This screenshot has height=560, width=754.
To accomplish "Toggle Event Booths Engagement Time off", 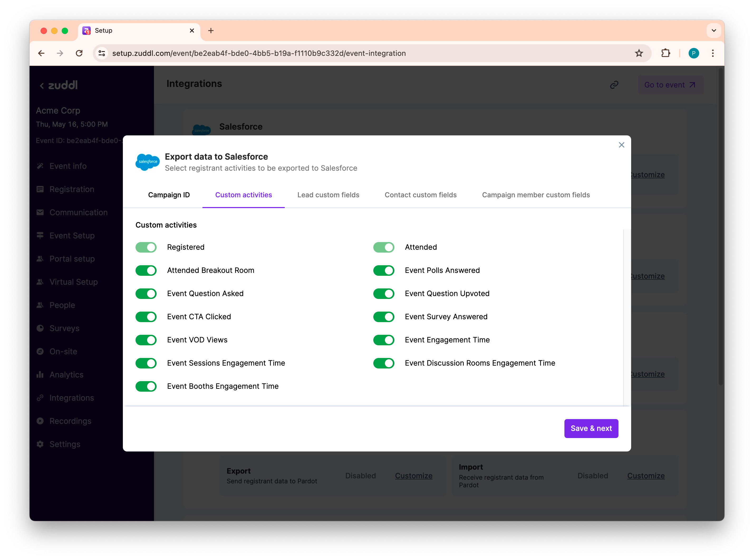I will [146, 386].
